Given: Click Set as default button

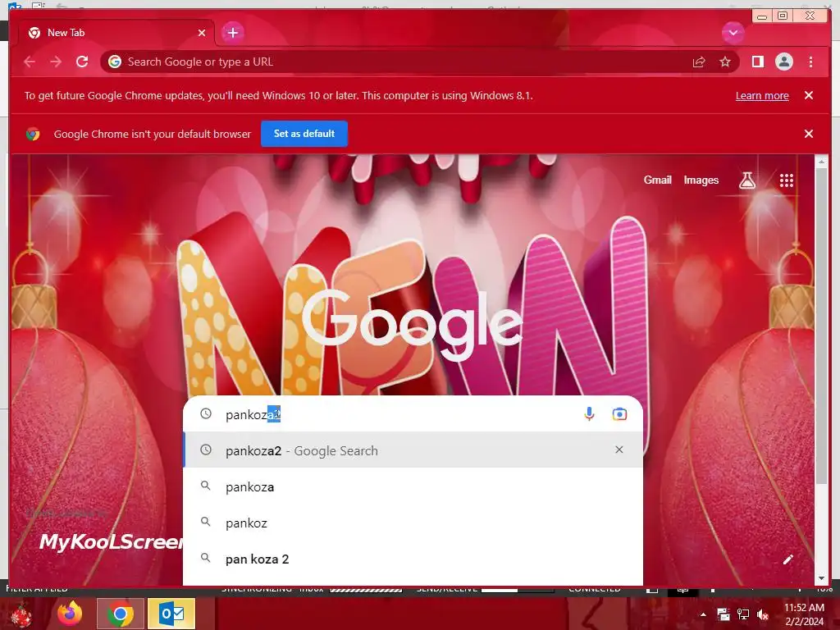Looking at the screenshot, I should pyautogui.click(x=304, y=134).
